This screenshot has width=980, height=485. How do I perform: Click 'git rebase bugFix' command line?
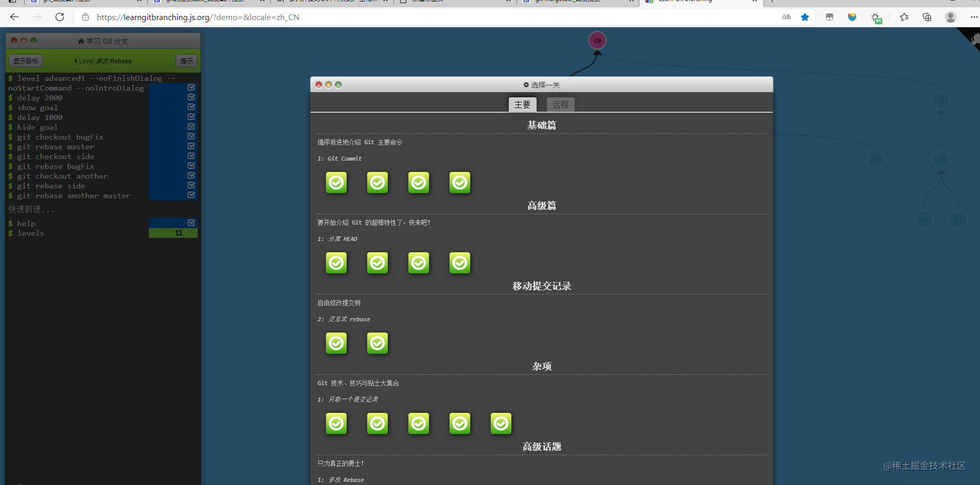56,166
